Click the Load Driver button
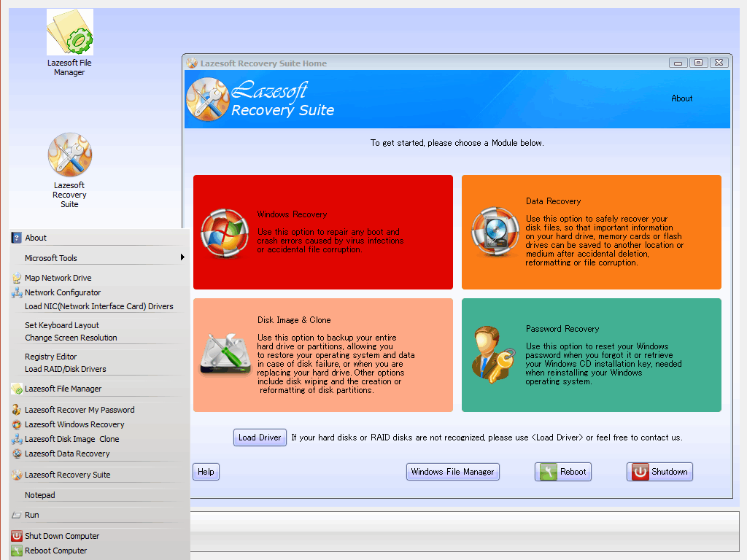Image resolution: width=747 pixels, height=560 pixels. tap(260, 437)
